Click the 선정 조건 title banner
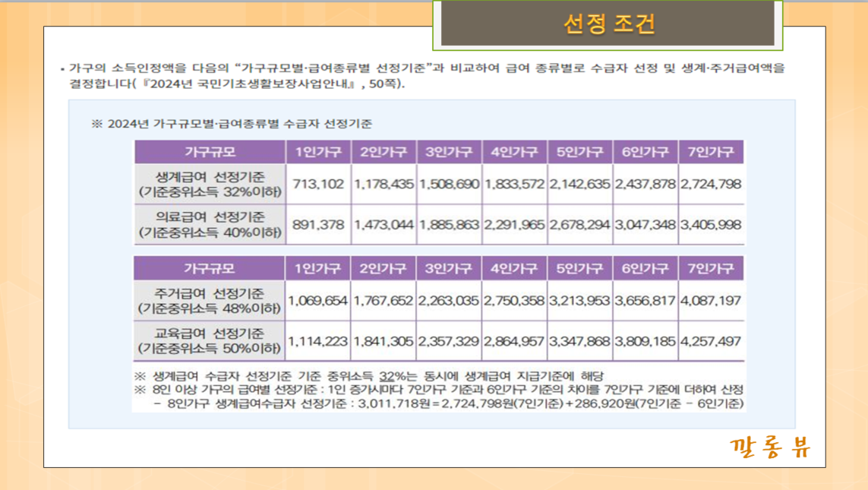This screenshot has height=490, width=868. point(608,24)
